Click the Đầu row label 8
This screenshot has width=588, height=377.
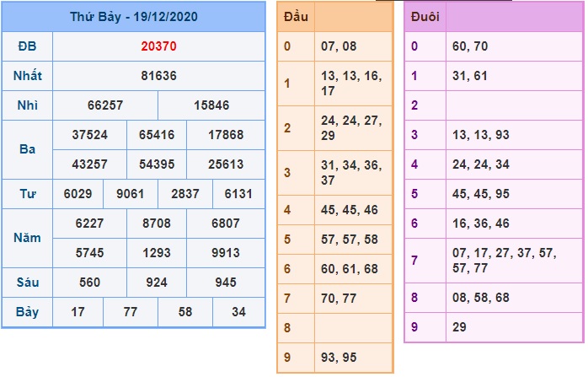click(287, 328)
